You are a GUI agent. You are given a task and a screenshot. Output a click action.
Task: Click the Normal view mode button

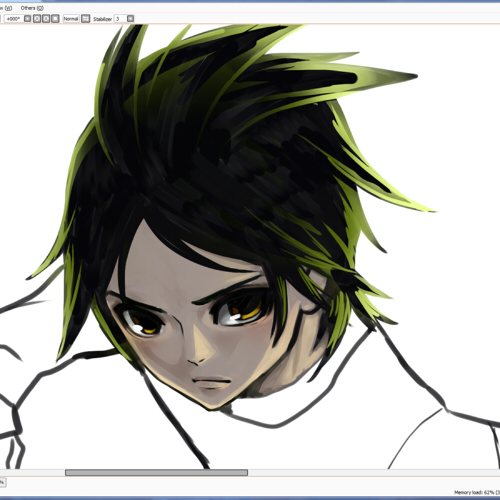71,19
